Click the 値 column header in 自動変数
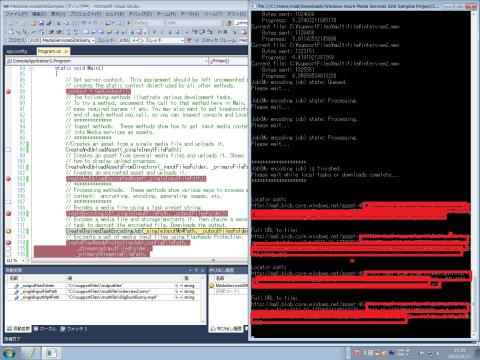Viewport: 480px width, 360px height. pos(124,278)
